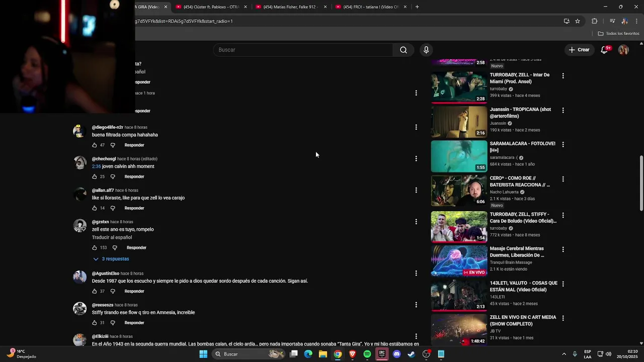Viewport: 644px width, 362px height.
Task: Close the Clúster ft. Pabloxo tab
Action: pyautogui.click(x=246, y=7)
